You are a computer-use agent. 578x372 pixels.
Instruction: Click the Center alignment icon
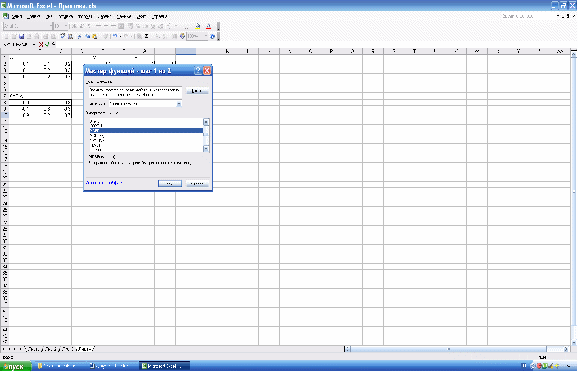[x=106, y=26]
